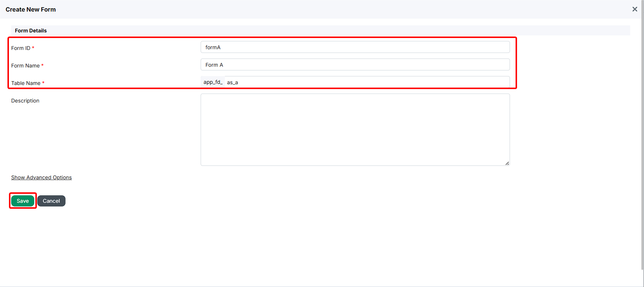The width and height of the screenshot is (644, 287).
Task: Cancel form creation
Action: pos(51,201)
